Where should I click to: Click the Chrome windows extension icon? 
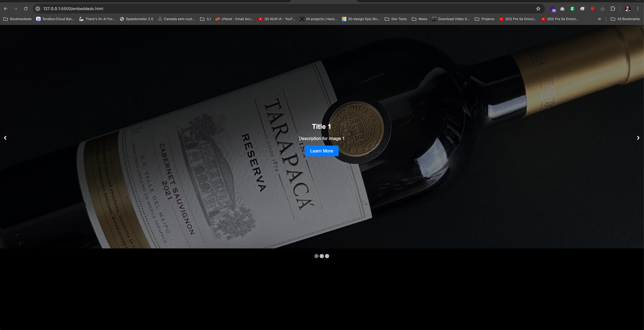pyautogui.click(x=582, y=9)
